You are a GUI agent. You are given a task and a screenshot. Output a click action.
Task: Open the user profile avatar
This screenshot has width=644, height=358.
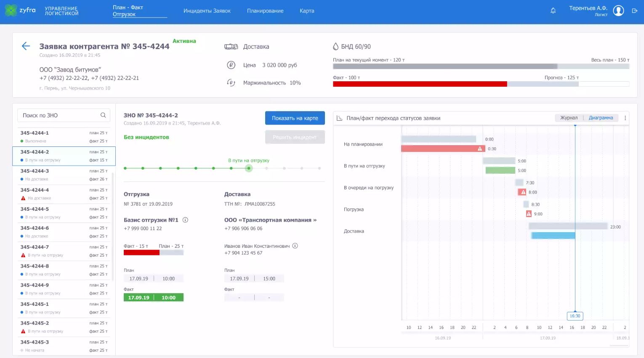click(618, 11)
